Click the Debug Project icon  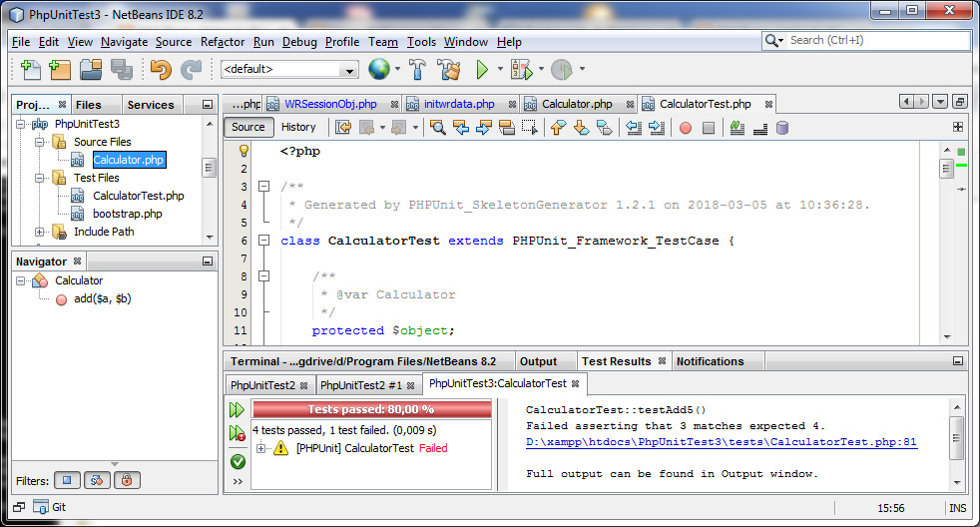pos(522,70)
